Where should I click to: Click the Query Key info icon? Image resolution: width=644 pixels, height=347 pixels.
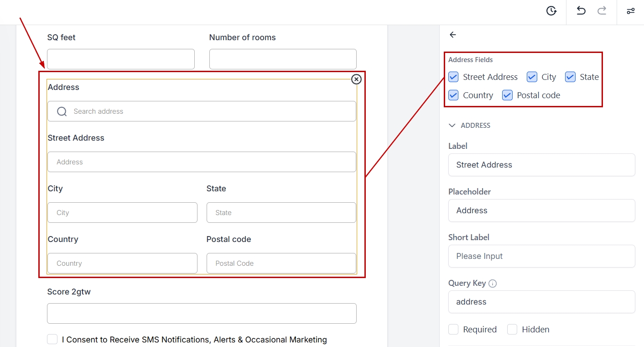493,284
